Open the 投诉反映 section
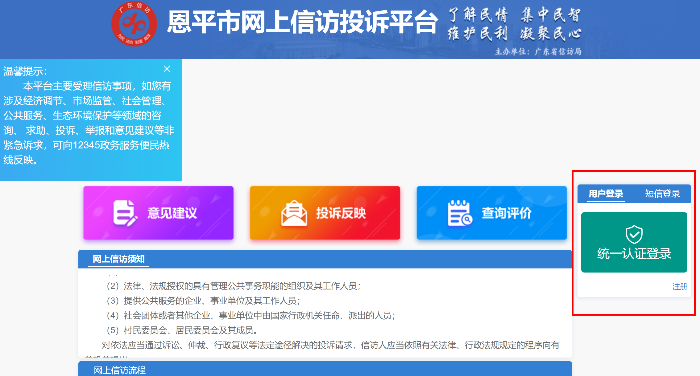The height and width of the screenshot is (376, 700). tap(325, 213)
